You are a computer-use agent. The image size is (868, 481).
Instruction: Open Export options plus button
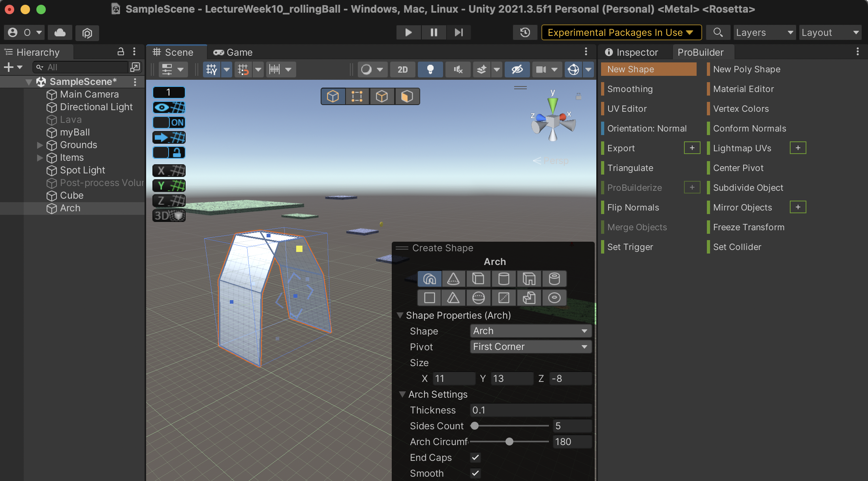pyautogui.click(x=692, y=148)
